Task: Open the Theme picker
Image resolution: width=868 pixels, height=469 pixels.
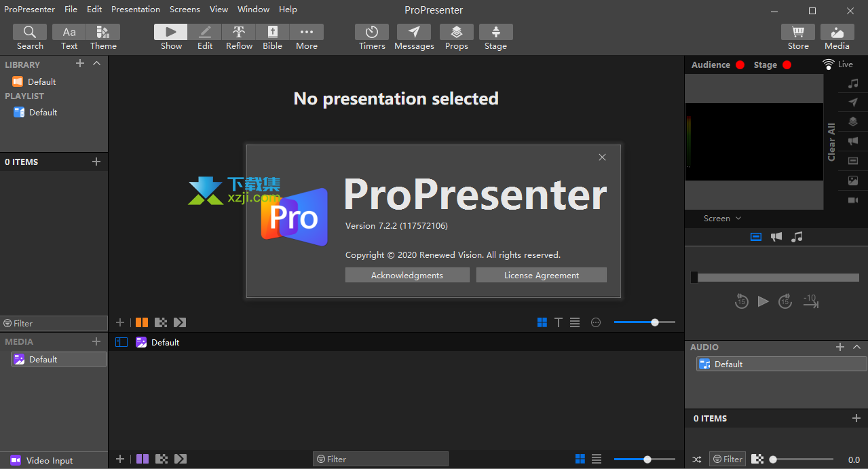Action: click(103, 37)
